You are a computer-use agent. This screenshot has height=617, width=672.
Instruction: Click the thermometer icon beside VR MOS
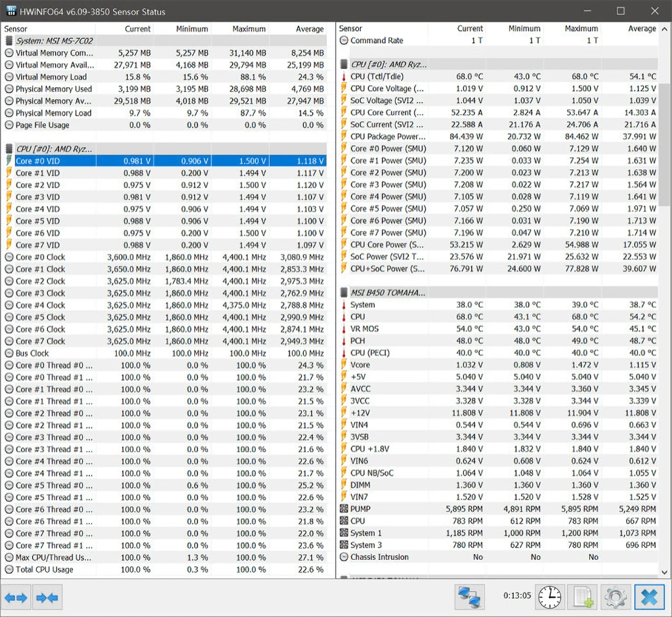[x=344, y=329]
